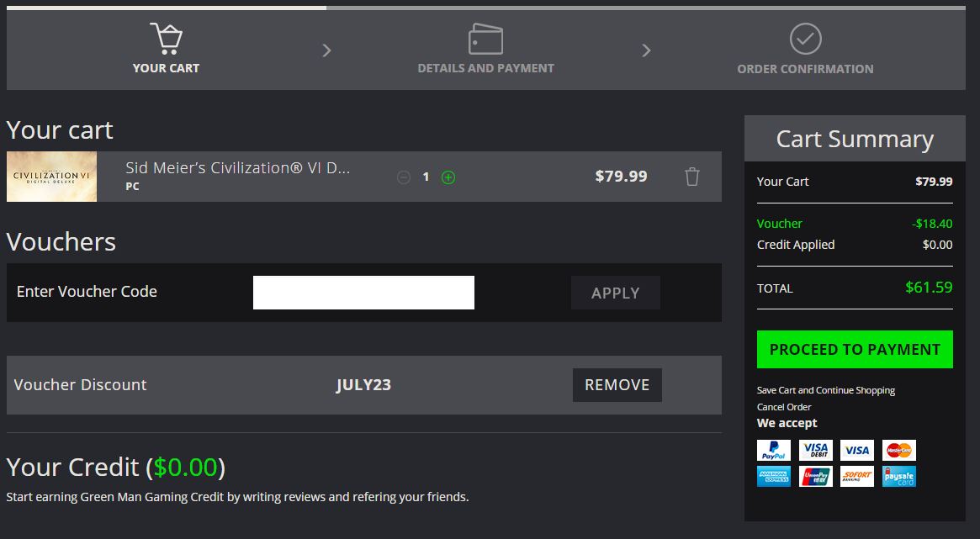Select the YOUR CART step label
This screenshot has height=539, width=980.
[x=167, y=68]
